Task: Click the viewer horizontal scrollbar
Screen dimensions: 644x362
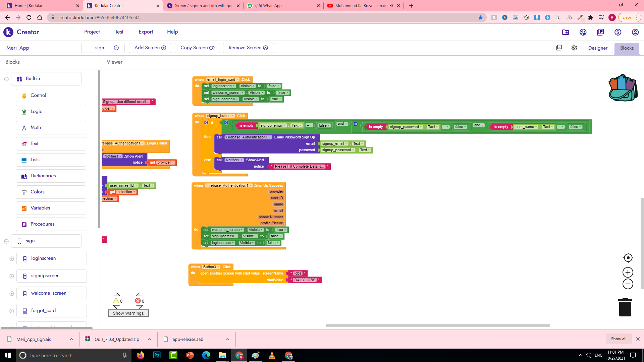Action: pos(437,325)
